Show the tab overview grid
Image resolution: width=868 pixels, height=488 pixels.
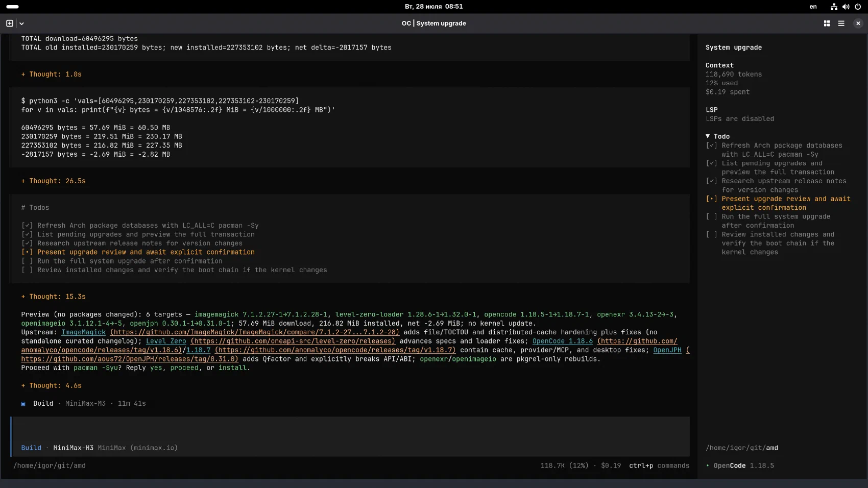(827, 23)
